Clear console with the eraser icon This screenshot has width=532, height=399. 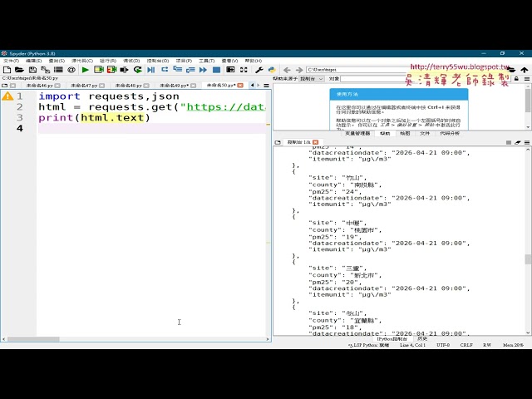coord(517,142)
